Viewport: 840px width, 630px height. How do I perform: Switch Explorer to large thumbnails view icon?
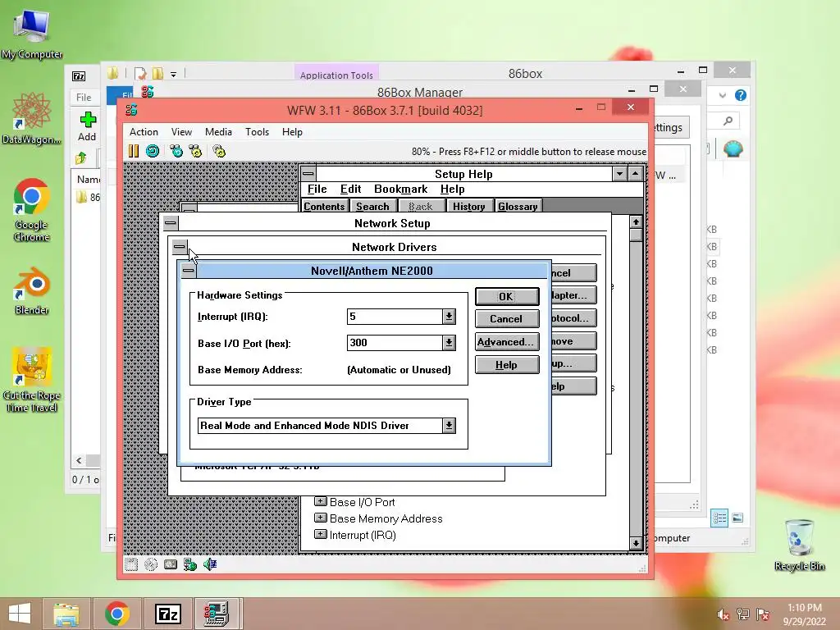[737, 518]
